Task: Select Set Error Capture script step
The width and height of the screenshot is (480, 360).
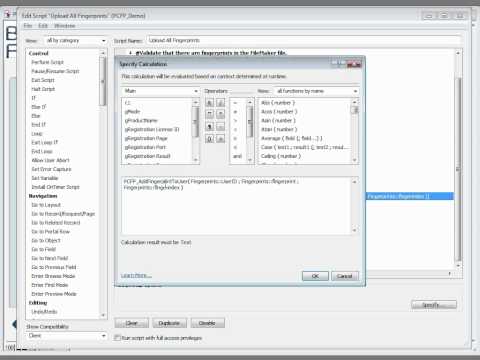Action: pyautogui.click(x=51, y=169)
